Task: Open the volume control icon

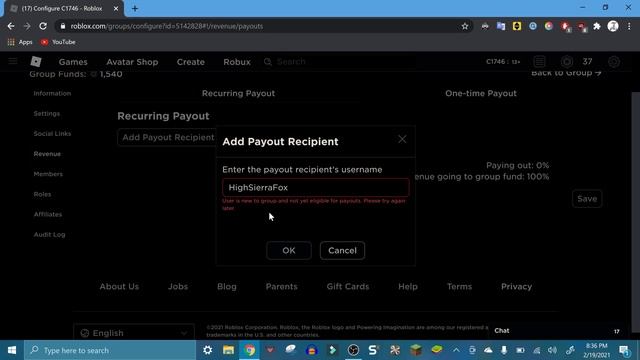Action: pos(552,350)
